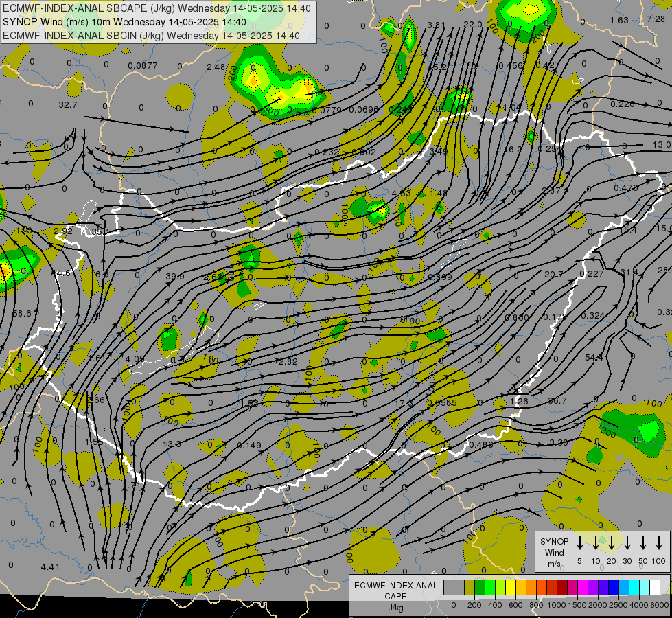Click the '4.09' value on the map

coord(135,358)
